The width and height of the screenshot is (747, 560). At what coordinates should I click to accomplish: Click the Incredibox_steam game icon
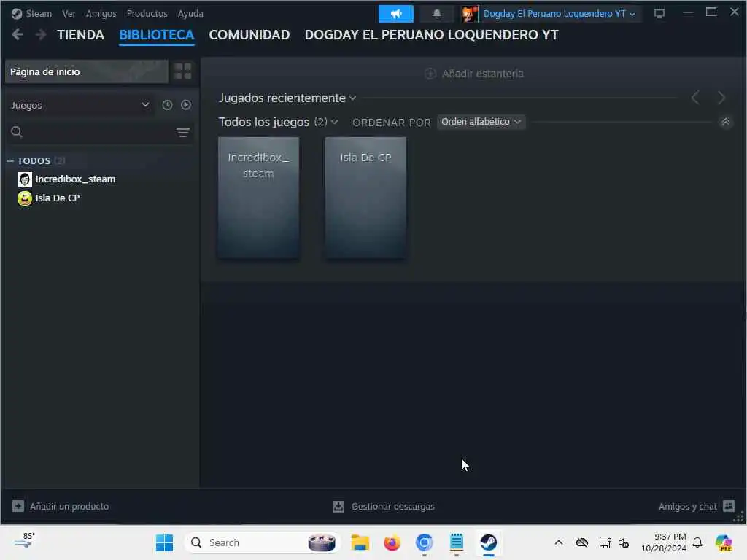point(25,179)
